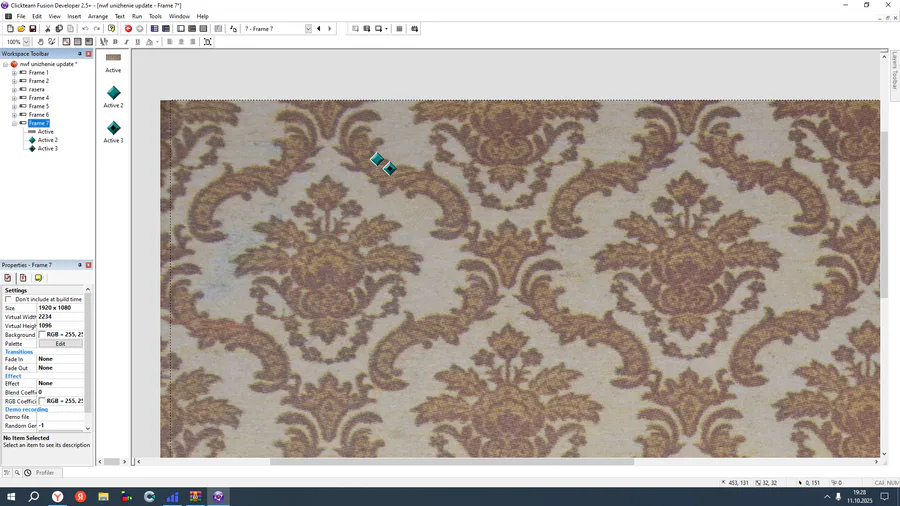Expand the Frame 6 tree node

(14, 115)
